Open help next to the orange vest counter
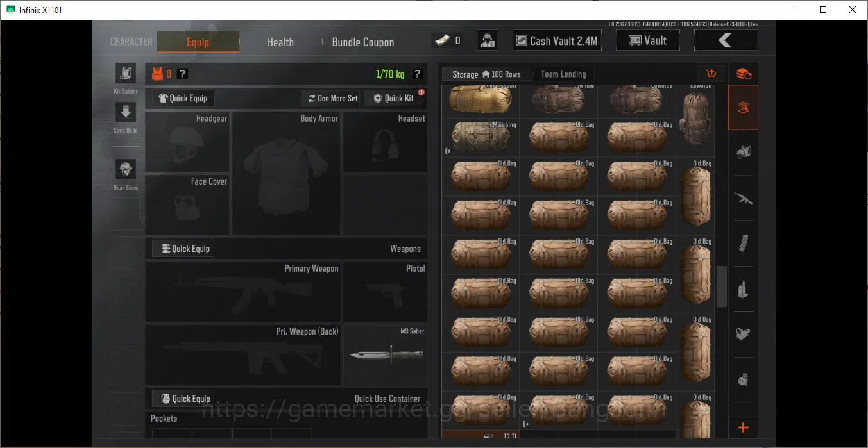 click(x=182, y=74)
